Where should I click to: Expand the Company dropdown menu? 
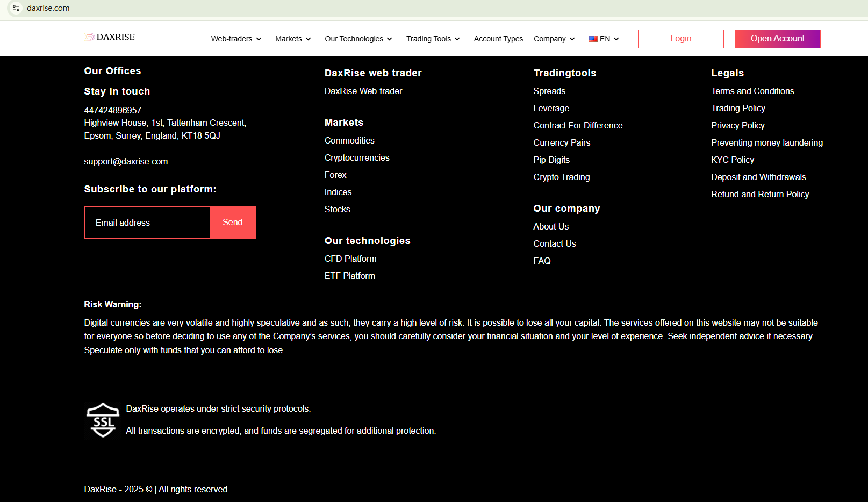554,39
